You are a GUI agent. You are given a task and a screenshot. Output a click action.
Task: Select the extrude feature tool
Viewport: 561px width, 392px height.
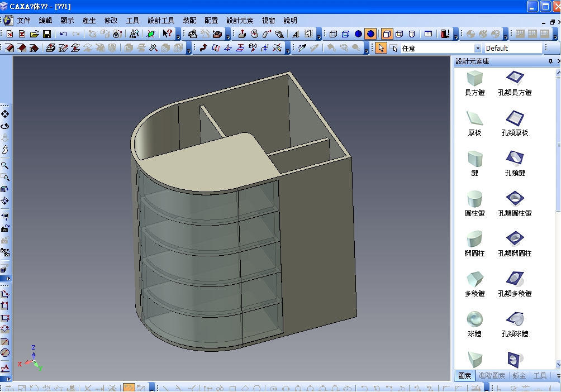coord(242,34)
